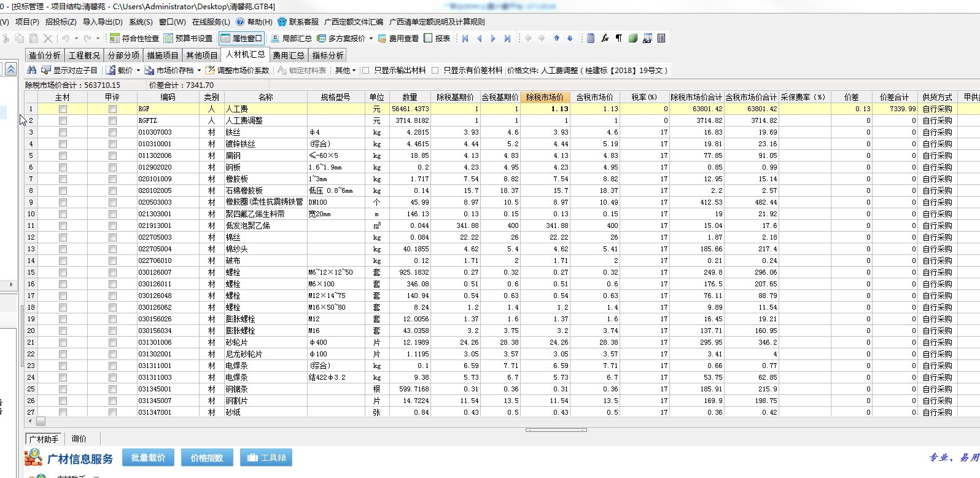Check 主材 box for 砂轮片 row
Image resolution: width=980 pixels, height=478 pixels.
(x=63, y=342)
